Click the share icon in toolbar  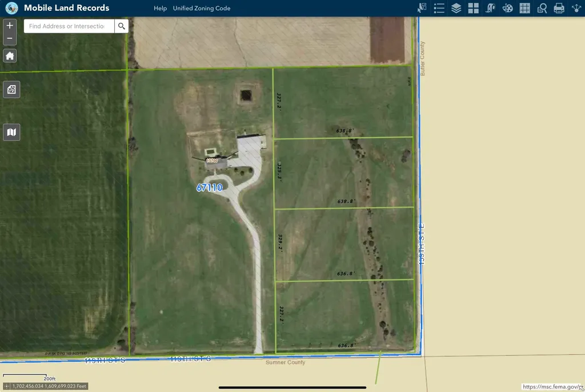[576, 8]
